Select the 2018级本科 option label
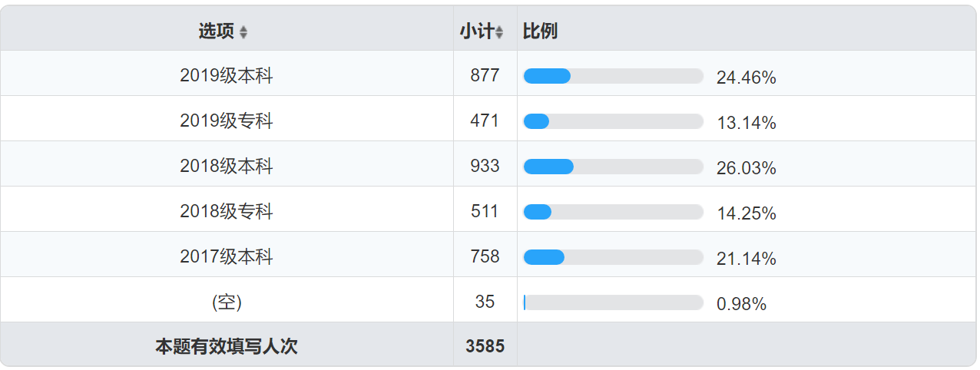The image size is (980, 370). [227, 167]
